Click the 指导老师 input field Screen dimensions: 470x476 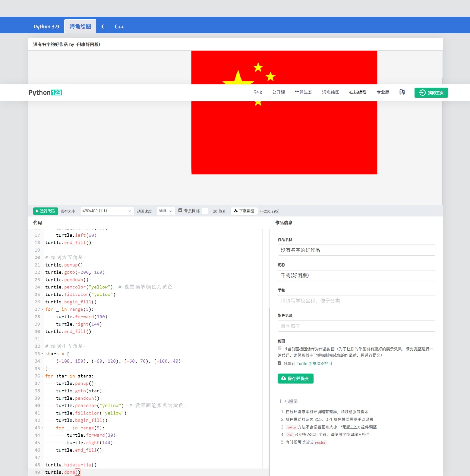tap(356, 326)
